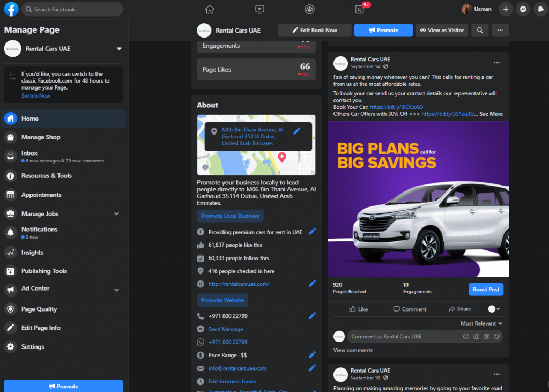This screenshot has width=549, height=392.
Task: Click Promote Local Business button
Action: [x=230, y=216]
